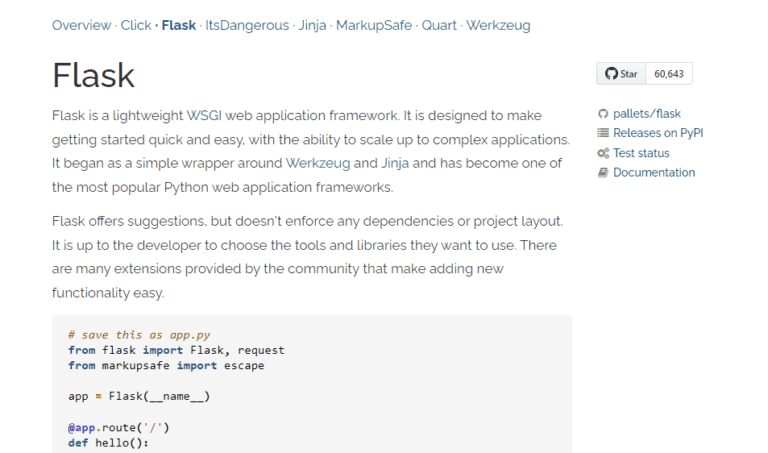
Task: Open the pallets/flask repository link text
Action: pyautogui.click(x=647, y=114)
